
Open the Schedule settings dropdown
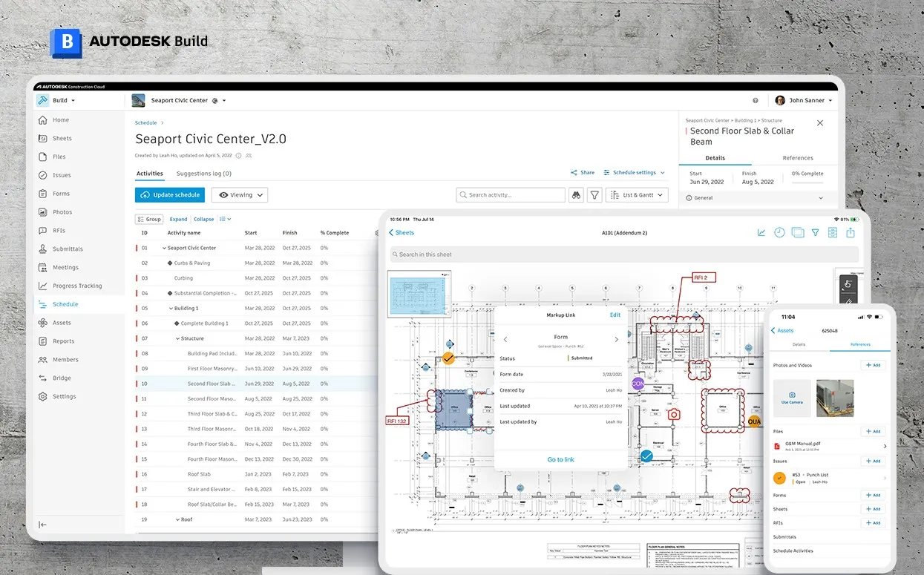coord(634,173)
